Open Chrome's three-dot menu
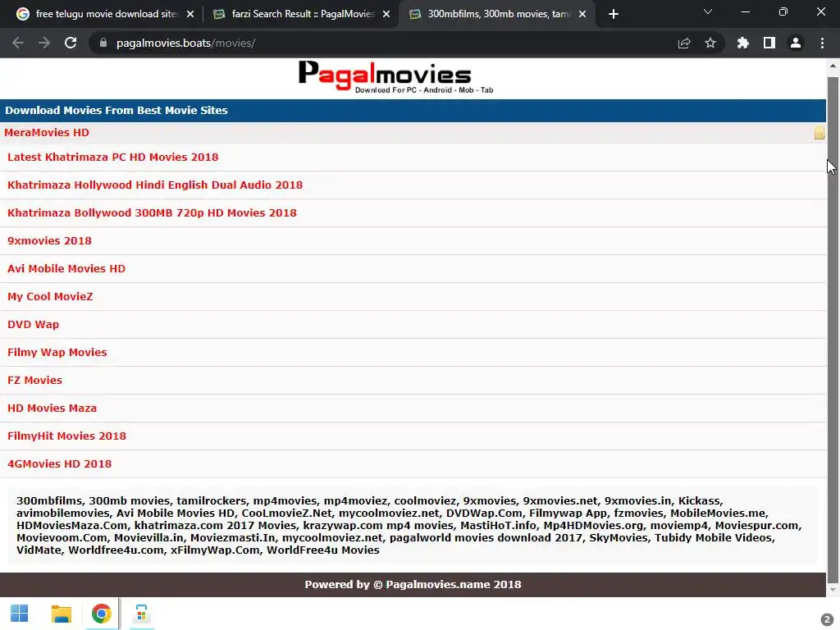This screenshot has height=630, width=840. pos(822,43)
